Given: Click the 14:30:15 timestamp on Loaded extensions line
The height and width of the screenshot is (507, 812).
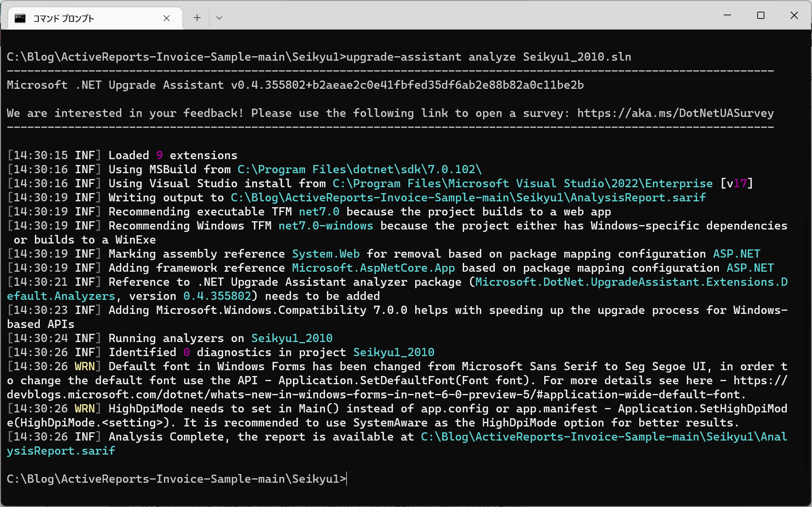Looking at the screenshot, I should point(41,155).
